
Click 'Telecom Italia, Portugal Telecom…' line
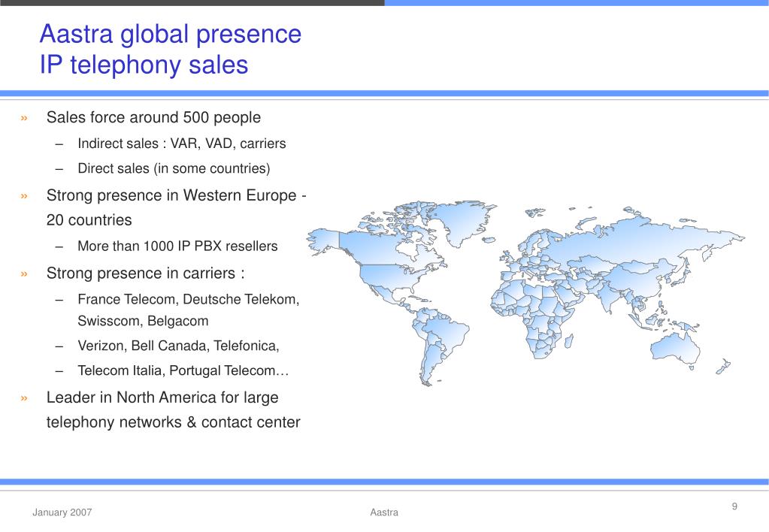[183, 370]
